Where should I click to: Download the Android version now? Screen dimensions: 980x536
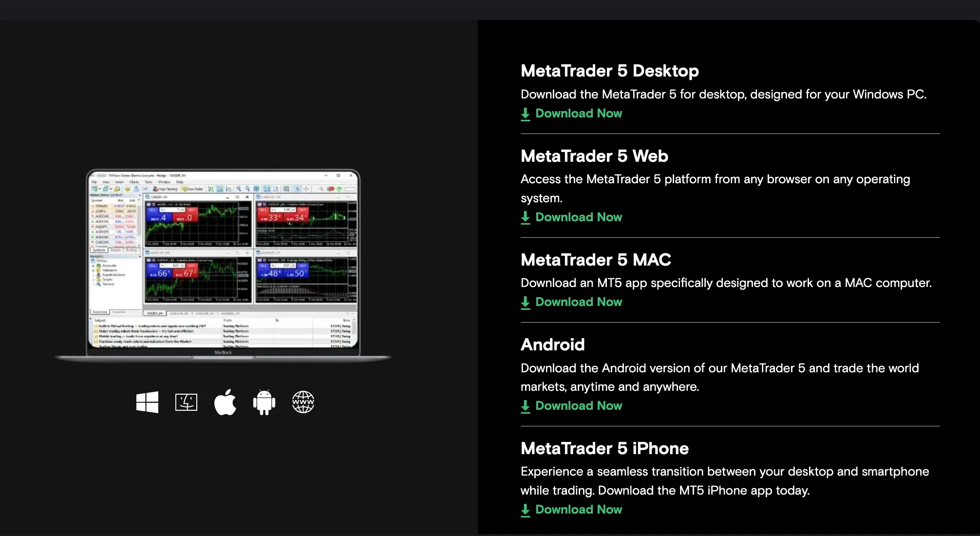click(x=571, y=406)
